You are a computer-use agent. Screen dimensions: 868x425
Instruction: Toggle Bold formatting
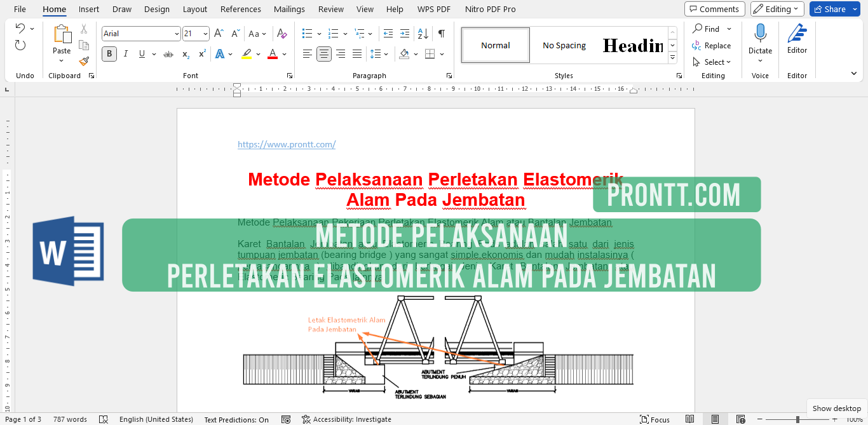(109, 54)
